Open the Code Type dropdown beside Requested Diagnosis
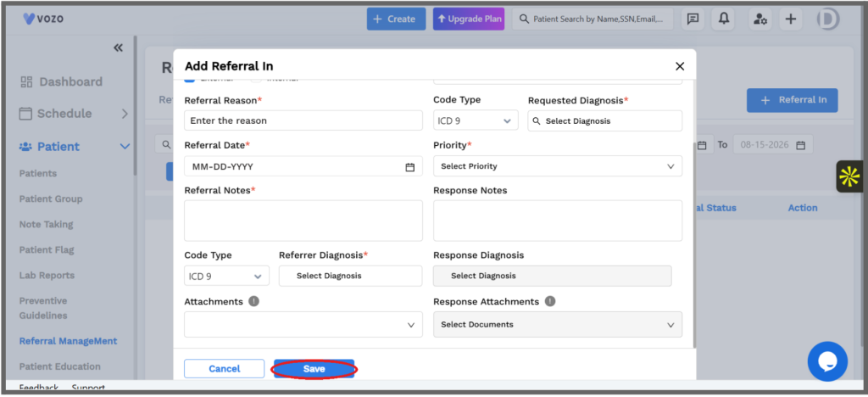 (476, 120)
